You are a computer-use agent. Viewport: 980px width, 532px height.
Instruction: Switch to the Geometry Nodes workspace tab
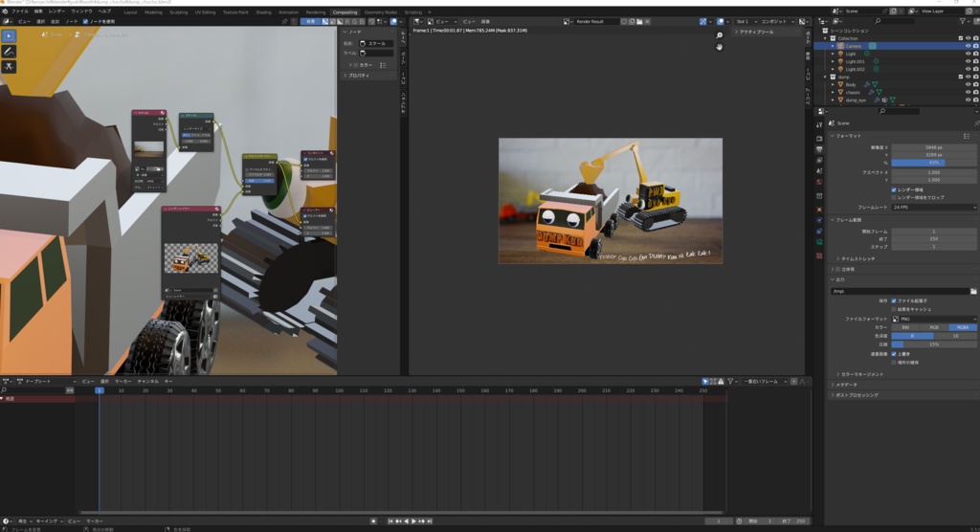pyautogui.click(x=380, y=12)
